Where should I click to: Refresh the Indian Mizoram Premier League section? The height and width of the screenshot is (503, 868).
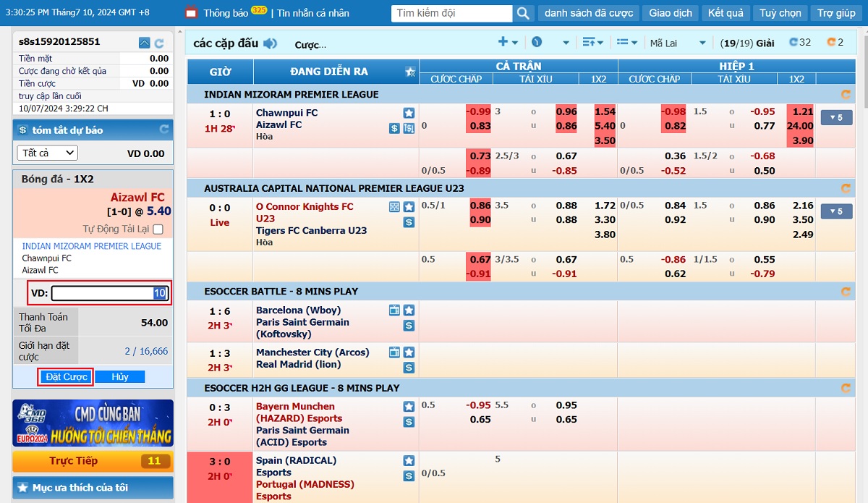pos(846,94)
